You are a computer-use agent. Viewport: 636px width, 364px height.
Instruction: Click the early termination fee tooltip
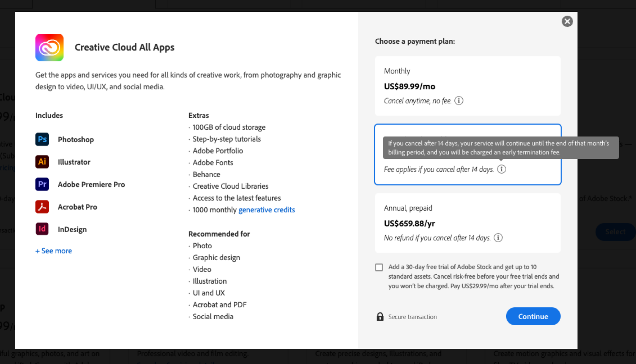coord(501,148)
